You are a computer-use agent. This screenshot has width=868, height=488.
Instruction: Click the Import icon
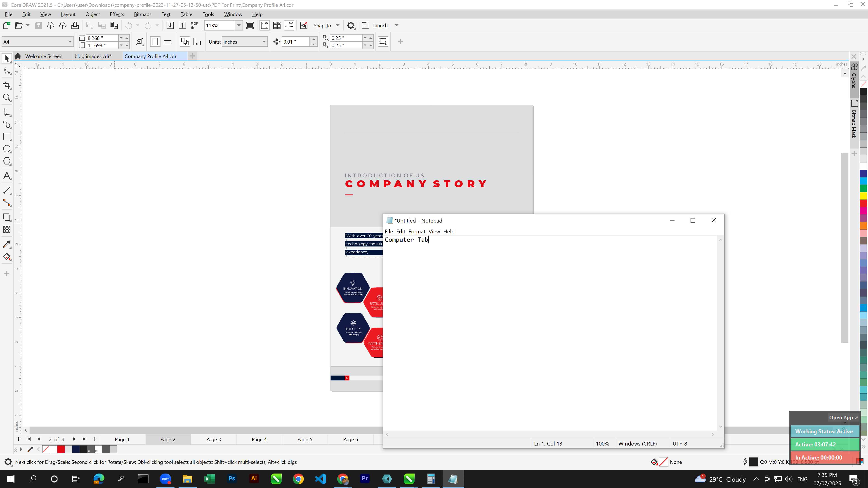[x=170, y=26]
